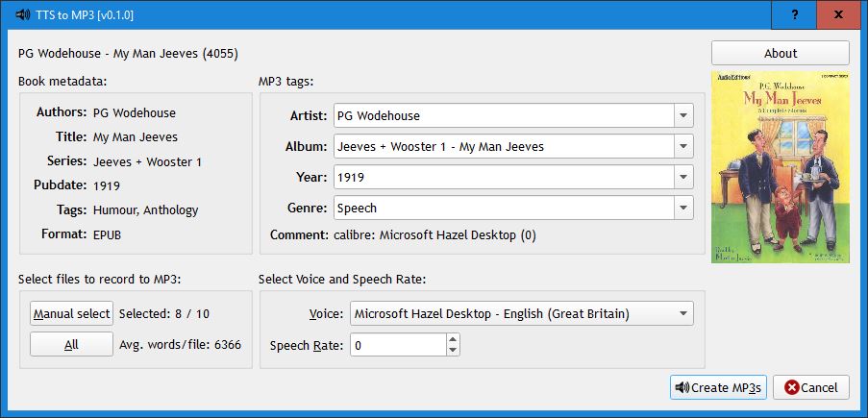Click the Create MP3s button
The height and width of the screenshot is (418, 868).
[718, 387]
